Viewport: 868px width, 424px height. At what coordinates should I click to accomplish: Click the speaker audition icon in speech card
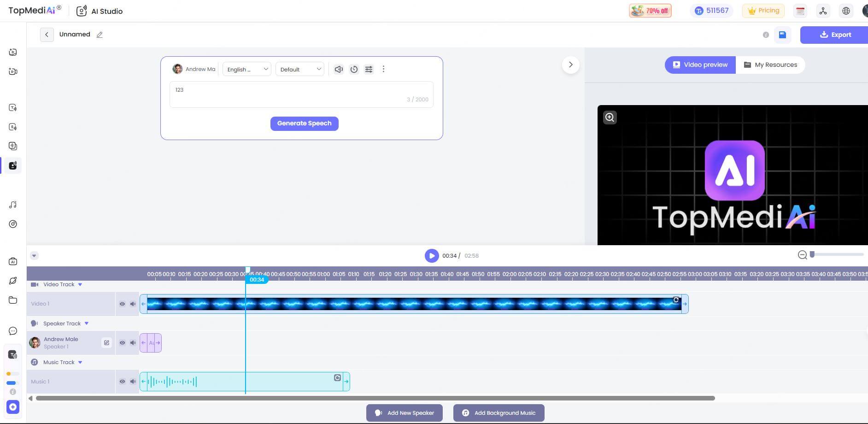(339, 69)
